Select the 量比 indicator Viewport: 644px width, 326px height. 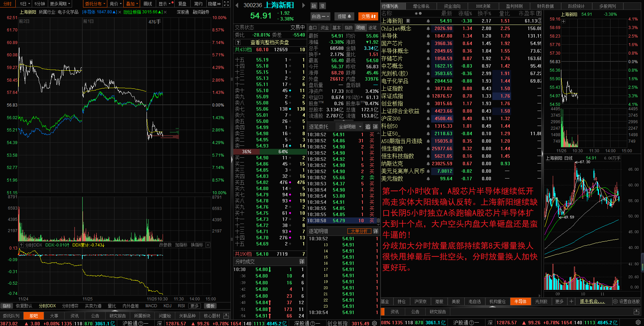point(112,306)
